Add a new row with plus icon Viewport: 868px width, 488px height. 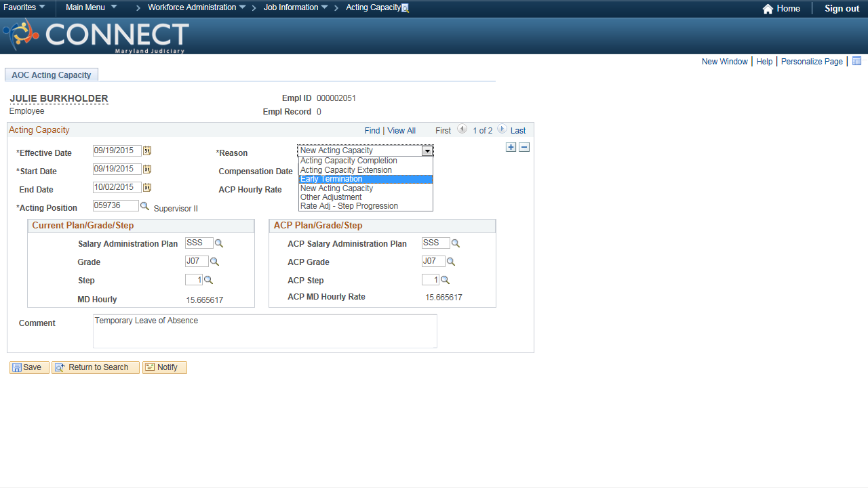pyautogui.click(x=511, y=148)
